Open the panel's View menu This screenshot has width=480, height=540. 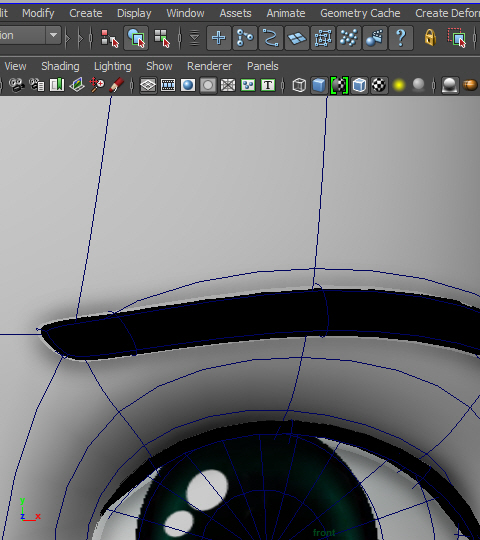(15, 66)
